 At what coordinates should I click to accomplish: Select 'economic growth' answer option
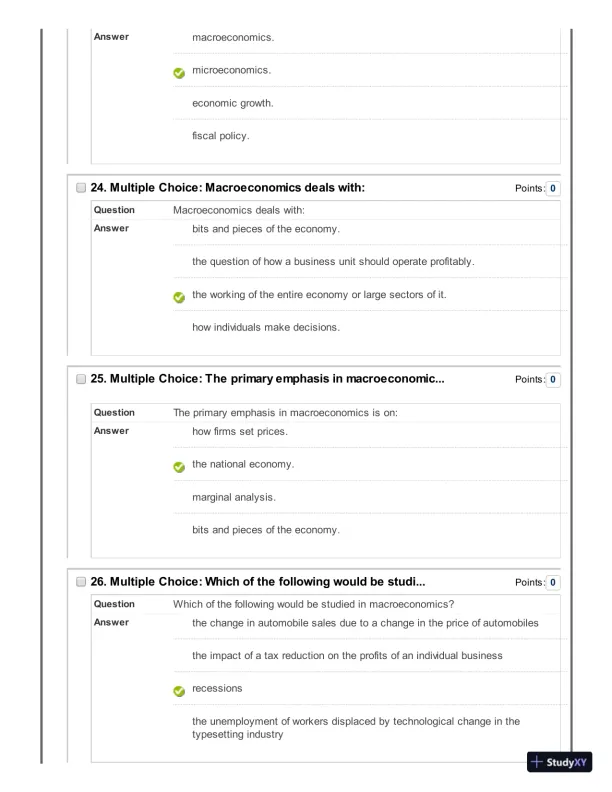233,102
